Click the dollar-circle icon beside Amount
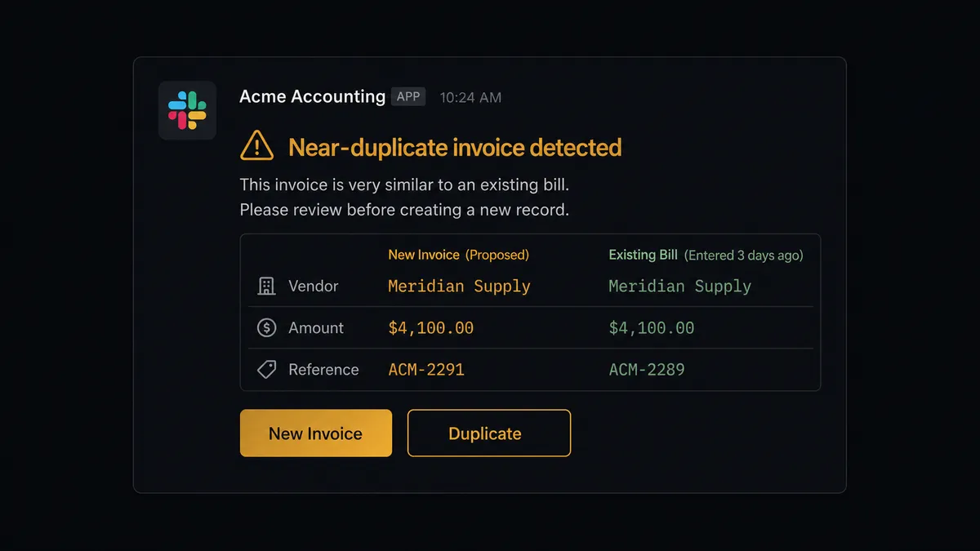Screen dimensions: 980x551 [x=265, y=327]
